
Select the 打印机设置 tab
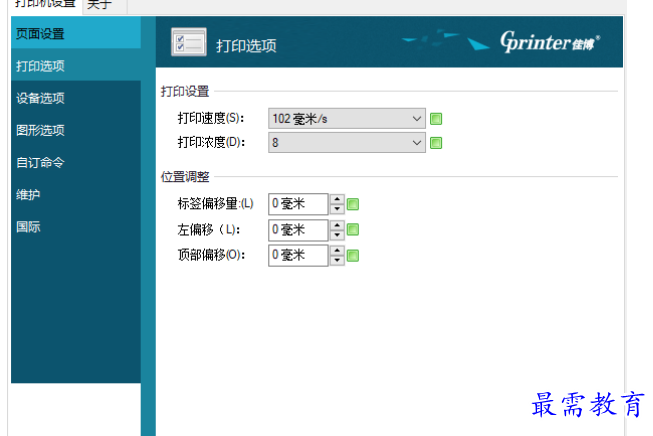[45, 5]
